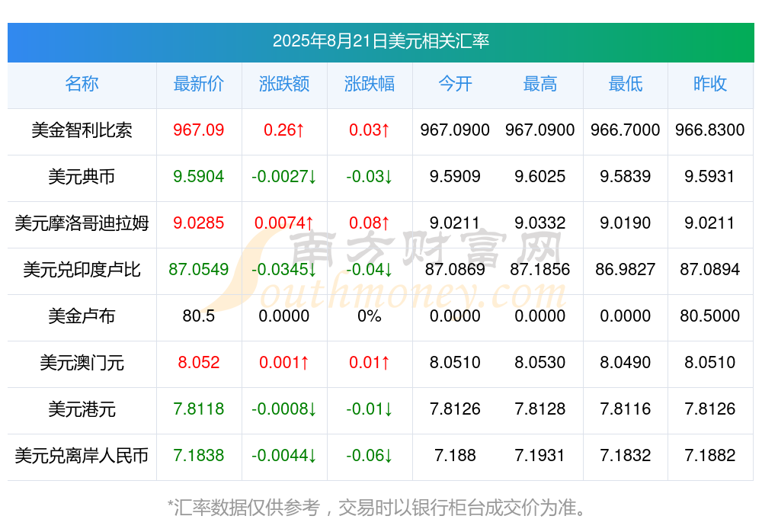Click change percent 0.03↑
Screen dimensions: 762x532
(370, 130)
